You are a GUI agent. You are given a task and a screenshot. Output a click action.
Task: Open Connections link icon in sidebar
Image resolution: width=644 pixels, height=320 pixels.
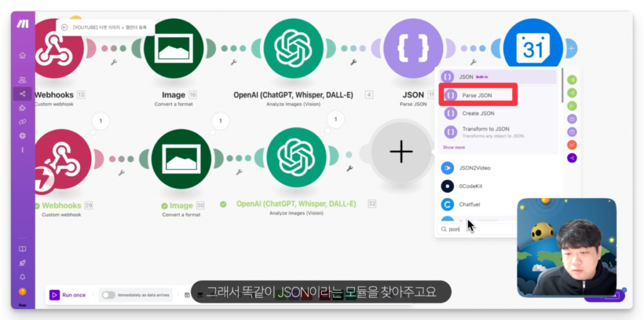[23, 121]
